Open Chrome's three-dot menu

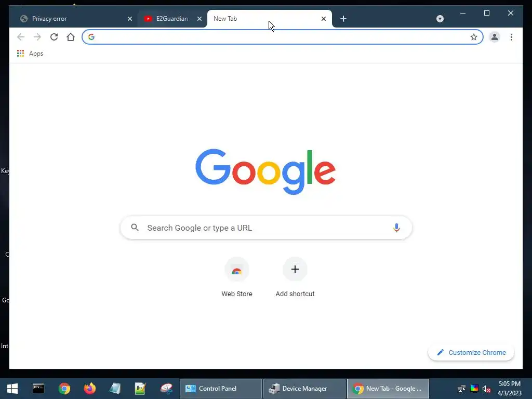511,37
